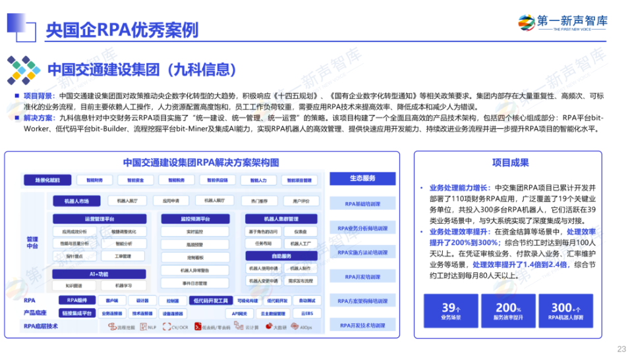630x364 pixels.
Task: Click the 机器人市场 header box
Action: point(76,201)
